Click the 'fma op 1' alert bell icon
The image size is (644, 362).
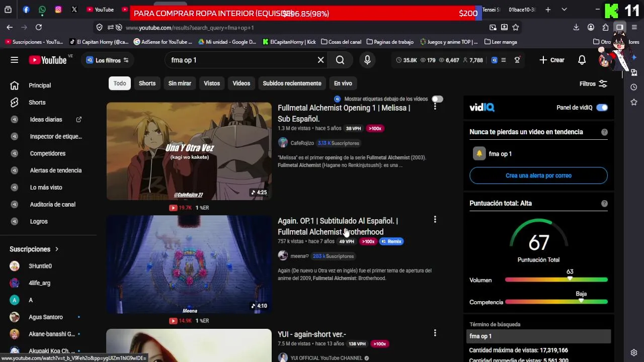[x=479, y=154]
